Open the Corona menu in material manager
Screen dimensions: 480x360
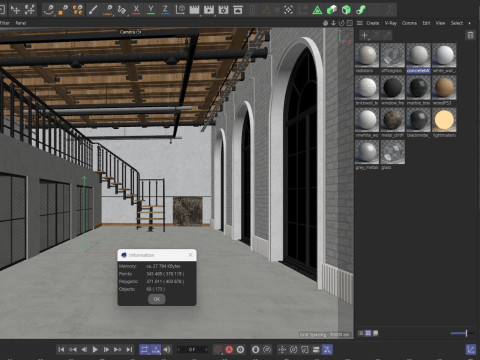409,23
